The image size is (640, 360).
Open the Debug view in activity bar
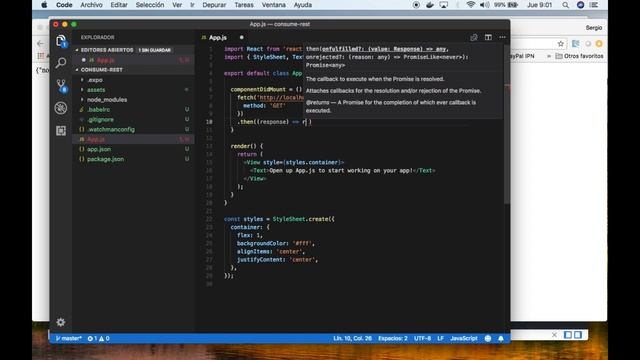[x=61, y=108]
